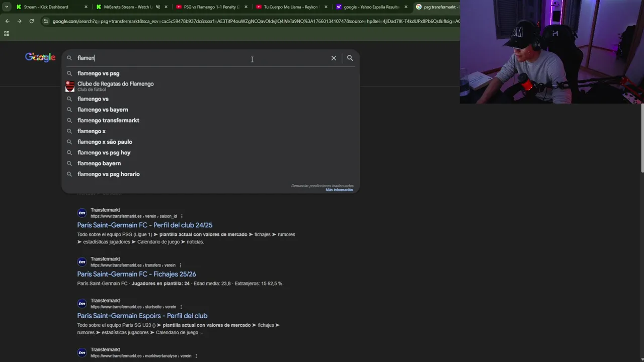Screen dimensions: 644x362
Task: Click magnifier icon beside 'flamengo vs psg hoy'
Action: pos(69,153)
